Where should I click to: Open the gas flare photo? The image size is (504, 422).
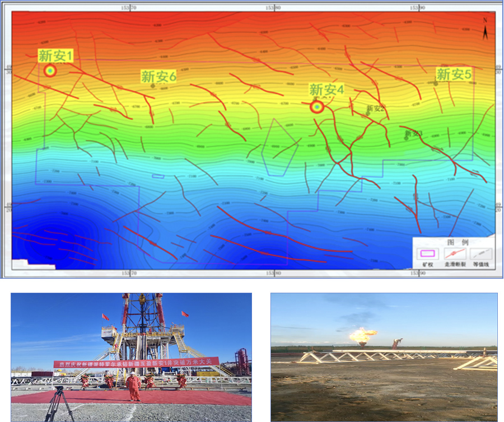(x=384, y=357)
